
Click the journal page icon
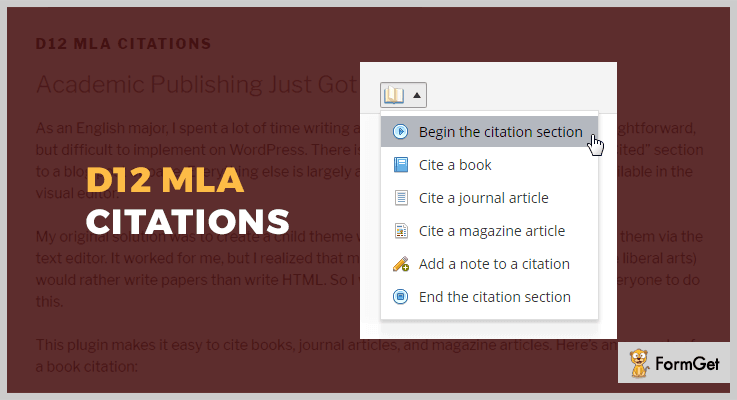tap(400, 198)
